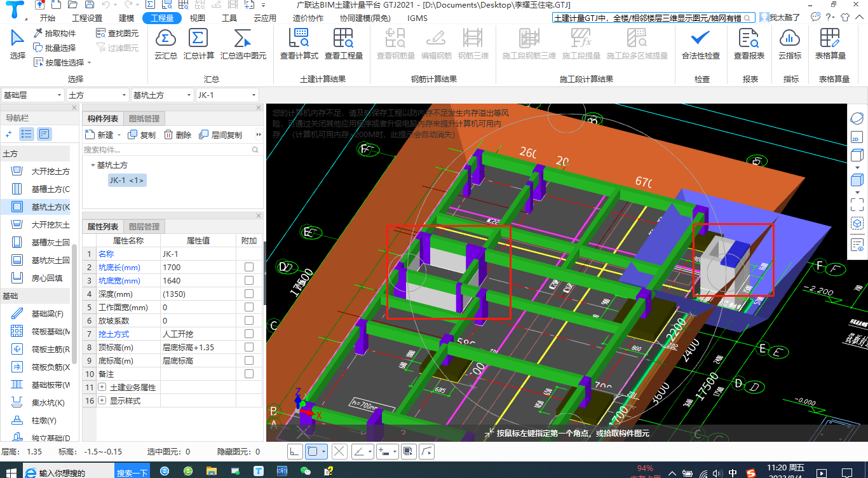Click 新建 new component icon
The image size is (868, 478).
(x=90, y=135)
